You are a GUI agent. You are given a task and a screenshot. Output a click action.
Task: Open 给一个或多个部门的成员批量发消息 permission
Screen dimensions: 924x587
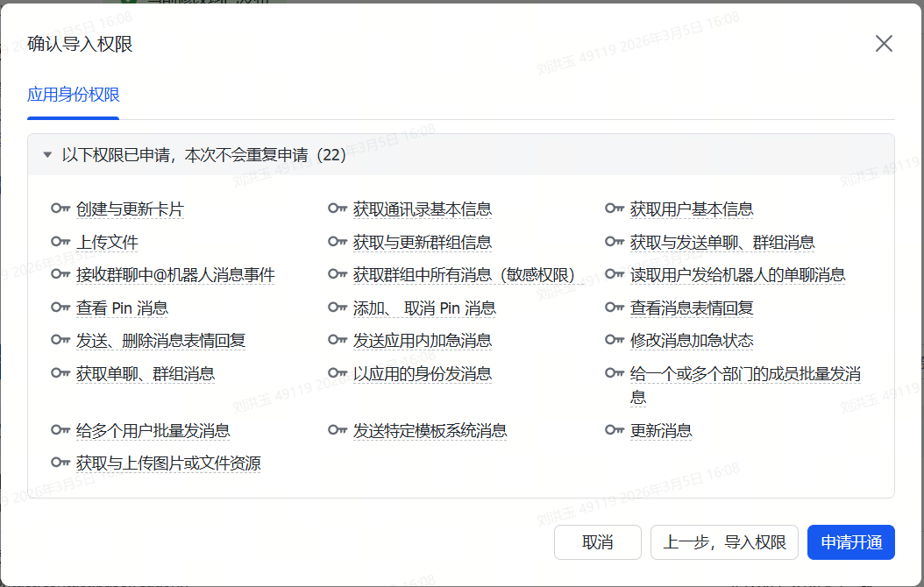(744, 375)
